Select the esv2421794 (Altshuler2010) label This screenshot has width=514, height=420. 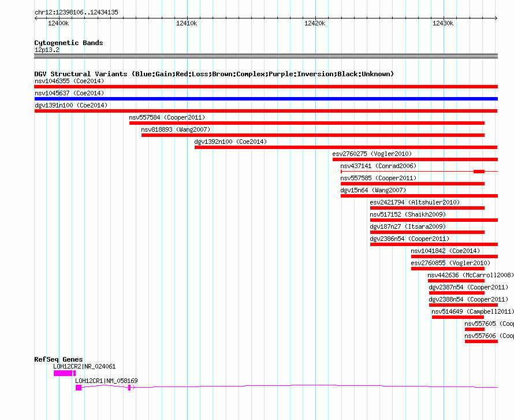[415, 202]
